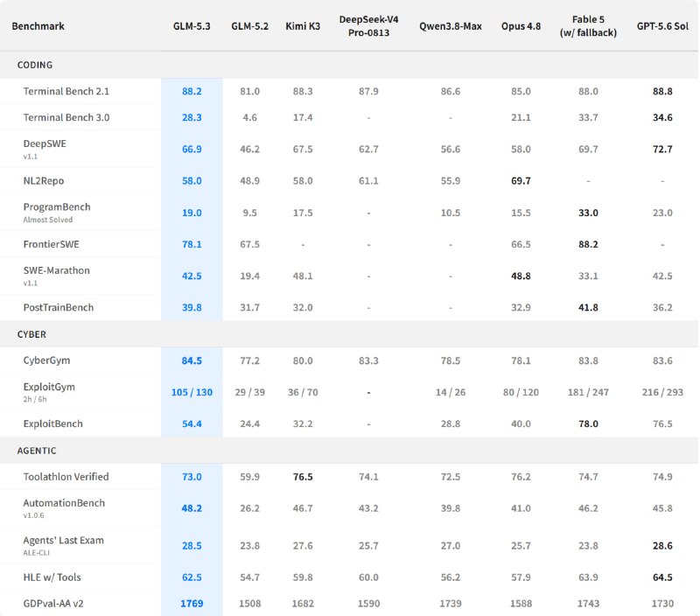Click the FrontierSWE benchmark name
700x616 pixels.
(51, 244)
